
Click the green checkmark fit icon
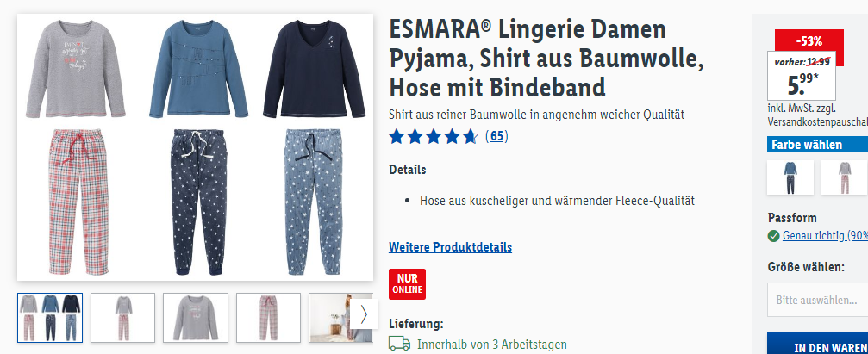click(x=773, y=236)
